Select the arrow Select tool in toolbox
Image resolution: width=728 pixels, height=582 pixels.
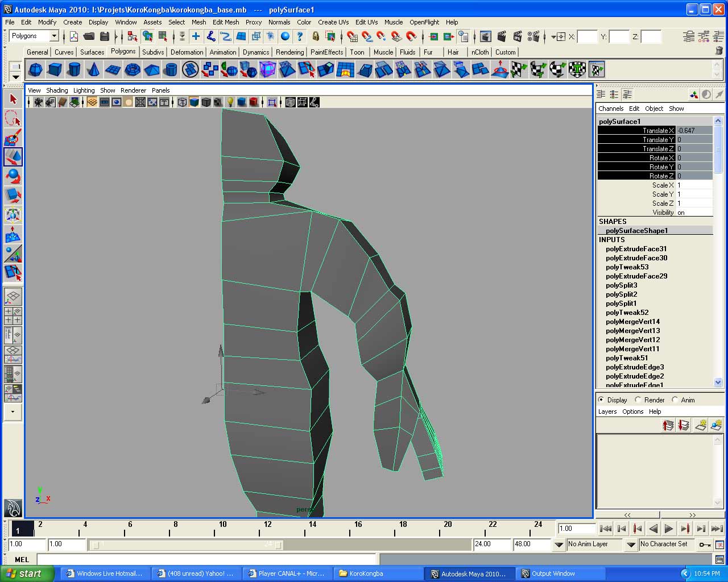coord(13,99)
